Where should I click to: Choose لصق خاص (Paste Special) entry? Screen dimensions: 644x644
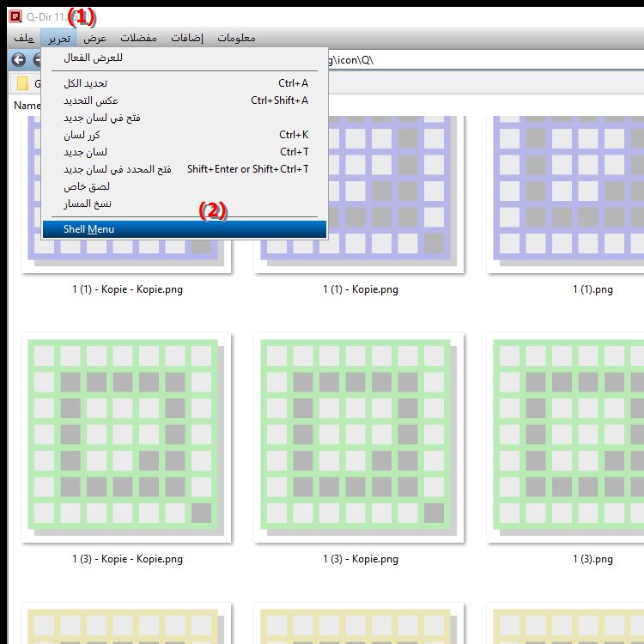pyautogui.click(x=185, y=187)
